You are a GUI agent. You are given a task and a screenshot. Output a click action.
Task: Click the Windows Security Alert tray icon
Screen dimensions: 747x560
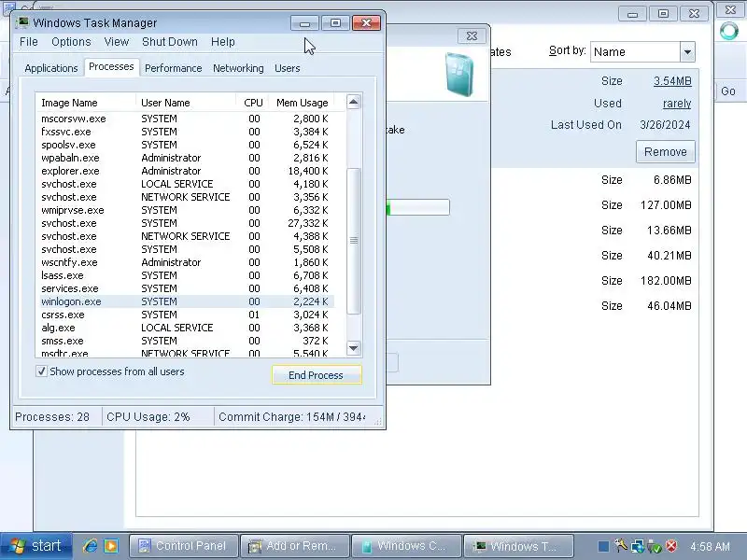click(671, 545)
